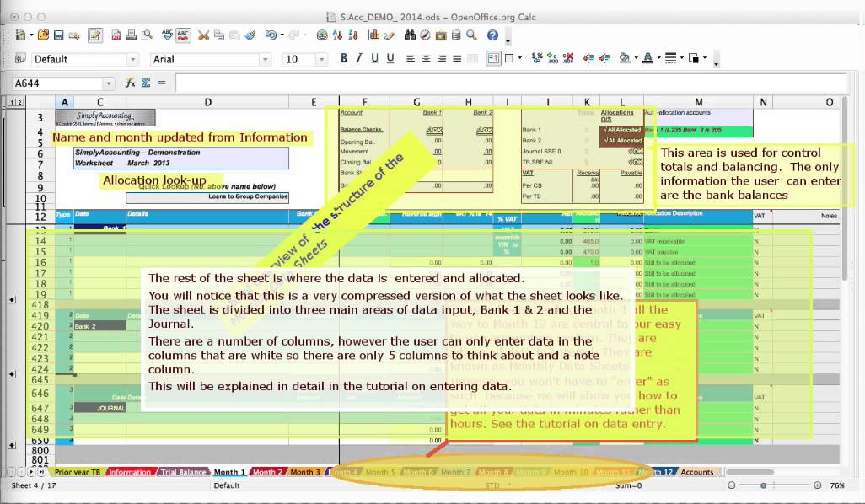Insert Hyperlink globe icon
Image resolution: width=865 pixels, height=504 pixels.
tap(322, 36)
